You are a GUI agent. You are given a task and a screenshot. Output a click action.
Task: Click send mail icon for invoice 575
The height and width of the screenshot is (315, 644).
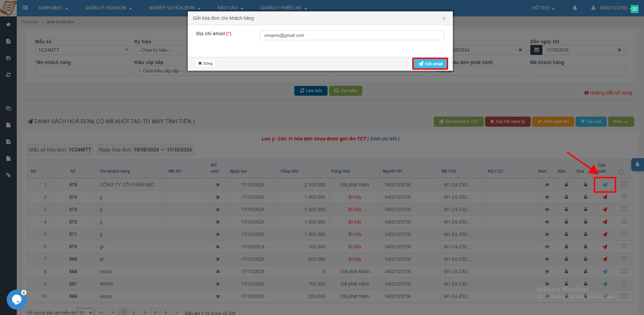click(x=605, y=185)
